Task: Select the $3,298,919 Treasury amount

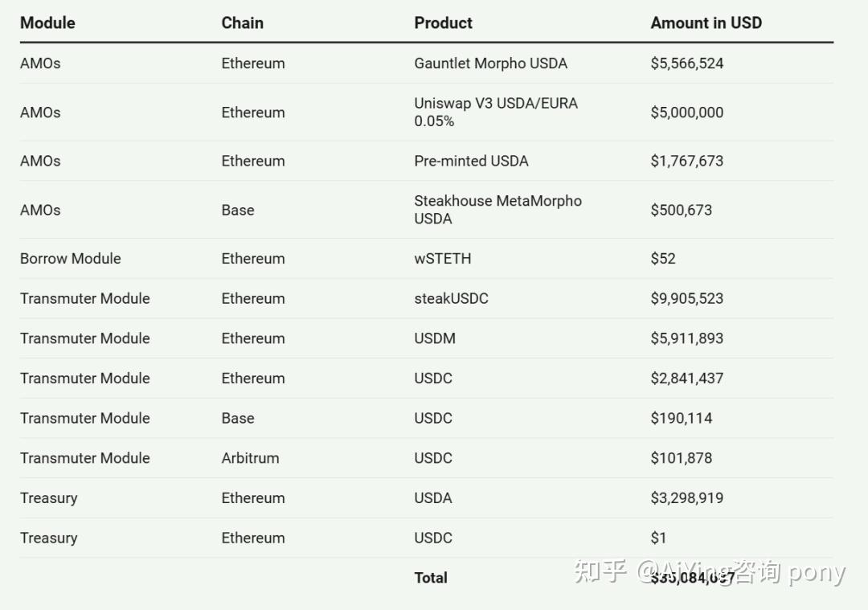Action: (686, 498)
